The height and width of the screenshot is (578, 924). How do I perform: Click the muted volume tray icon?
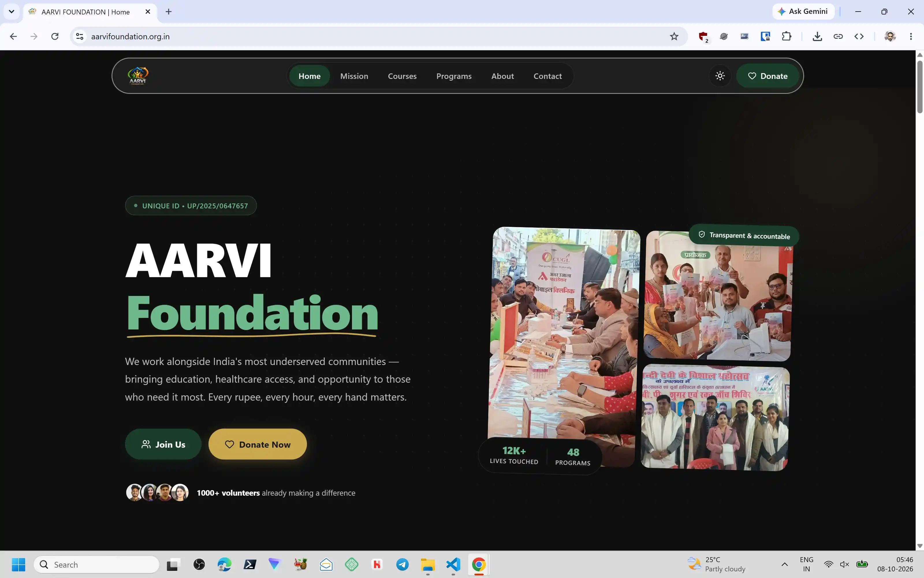(x=844, y=564)
